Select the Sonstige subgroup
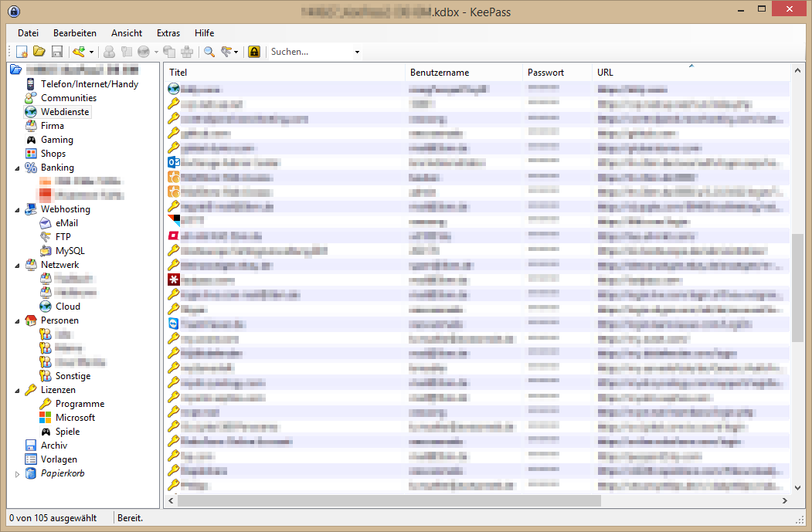The image size is (812, 532). click(73, 376)
